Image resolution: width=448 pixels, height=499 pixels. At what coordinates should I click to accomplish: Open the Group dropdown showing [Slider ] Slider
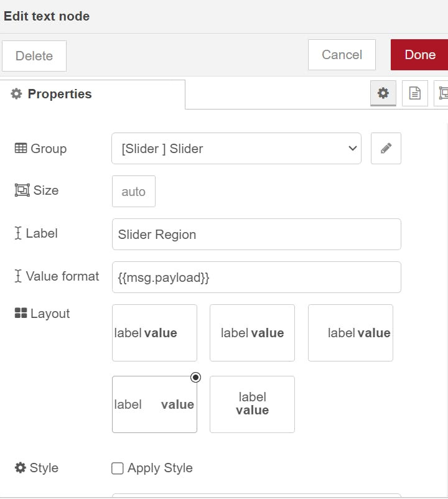pyautogui.click(x=236, y=149)
